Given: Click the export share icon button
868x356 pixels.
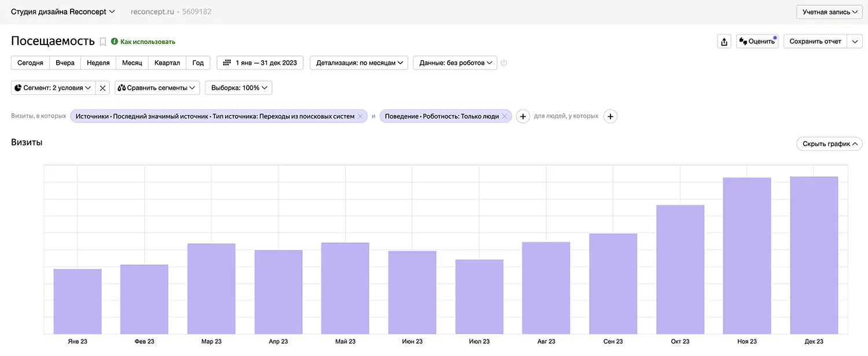Looking at the screenshot, I should coord(724,42).
